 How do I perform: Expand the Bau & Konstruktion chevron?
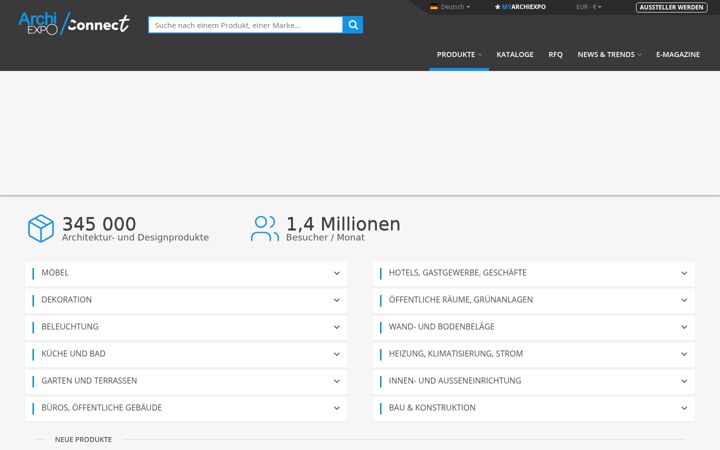coord(684,408)
